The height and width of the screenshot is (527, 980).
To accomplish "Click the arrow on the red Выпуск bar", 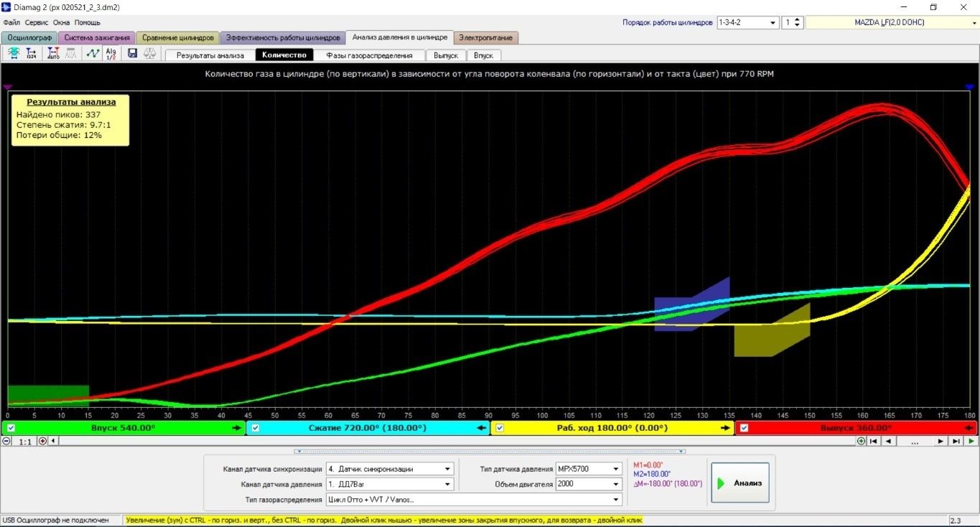I will coord(969,428).
